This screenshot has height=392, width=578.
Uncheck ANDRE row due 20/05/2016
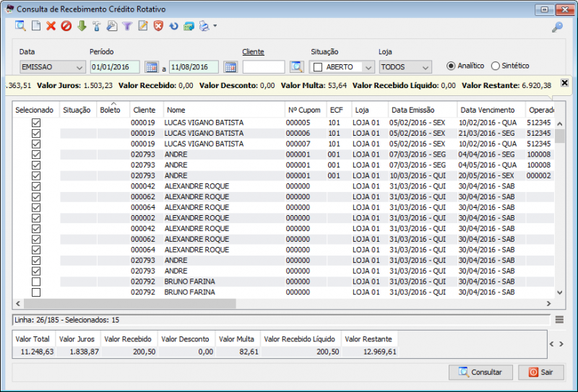pyautogui.click(x=36, y=175)
